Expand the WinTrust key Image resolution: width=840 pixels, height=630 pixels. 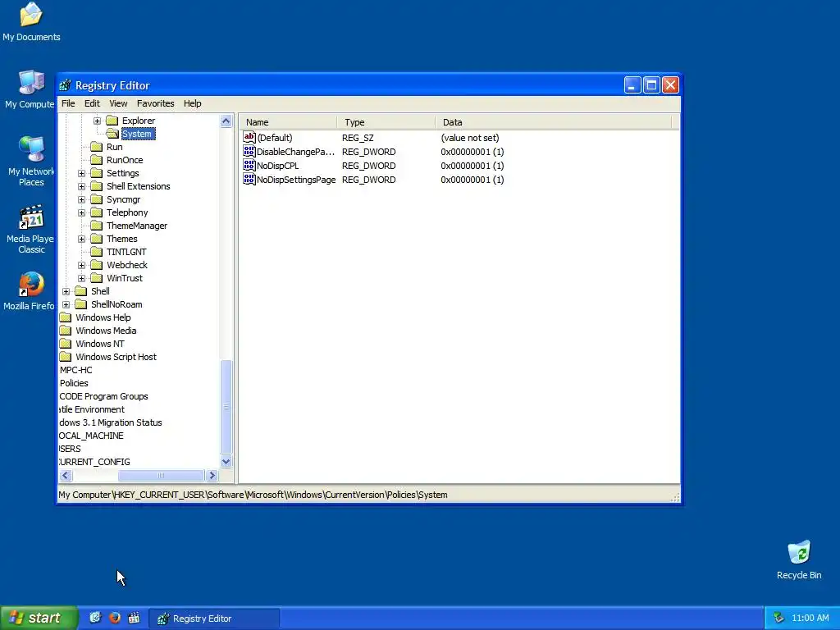pyautogui.click(x=81, y=278)
